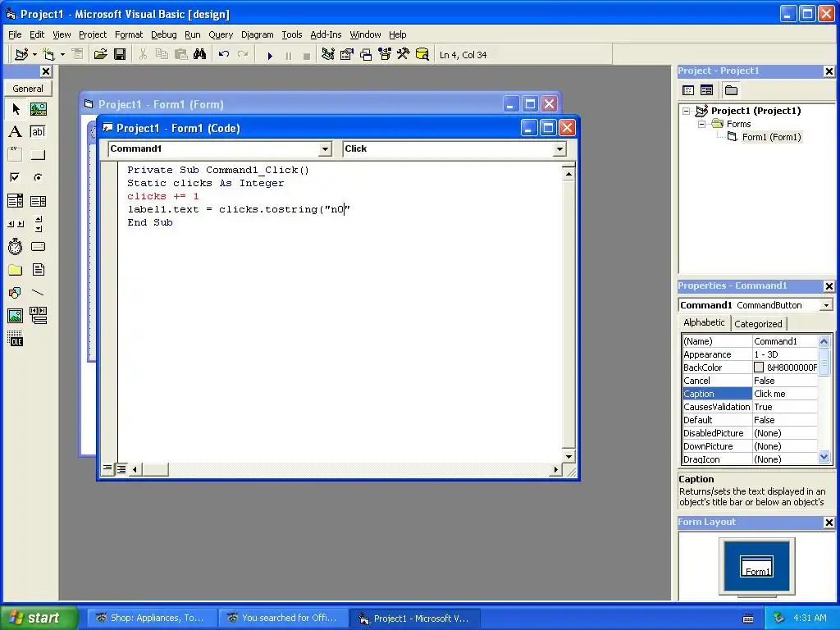Open the Add-Ins menu
Screen dimensions: 840x630
(x=326, y=34)
